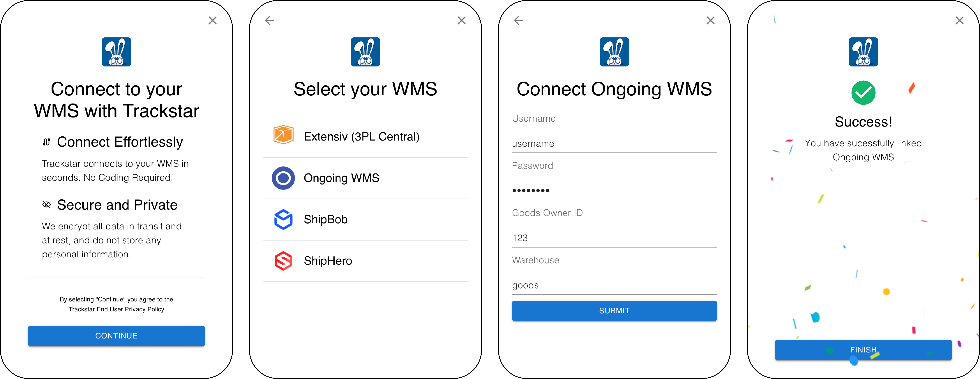
Task: Close the Connect to your WMS intro screen
Action: (213, 21)
